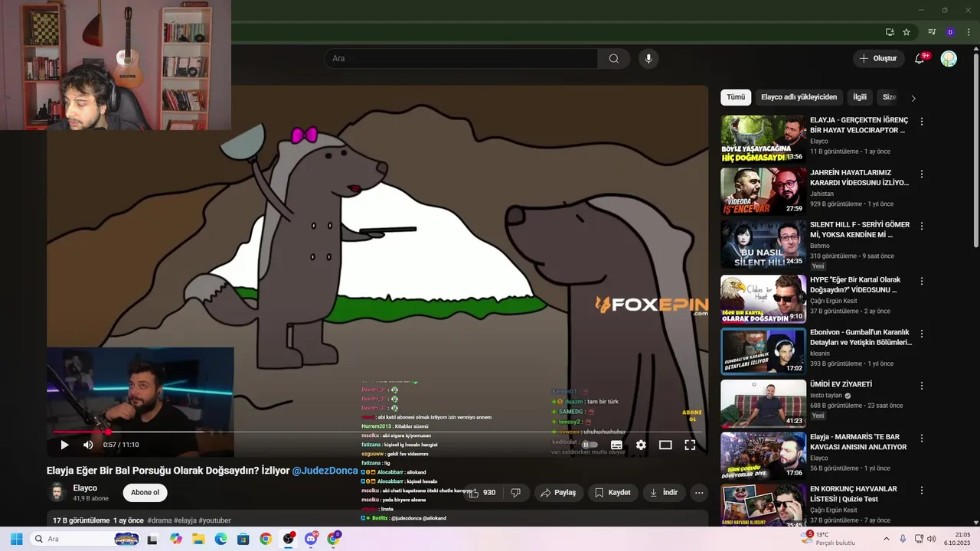Open options for Ebonivon Gumball video

922,334
